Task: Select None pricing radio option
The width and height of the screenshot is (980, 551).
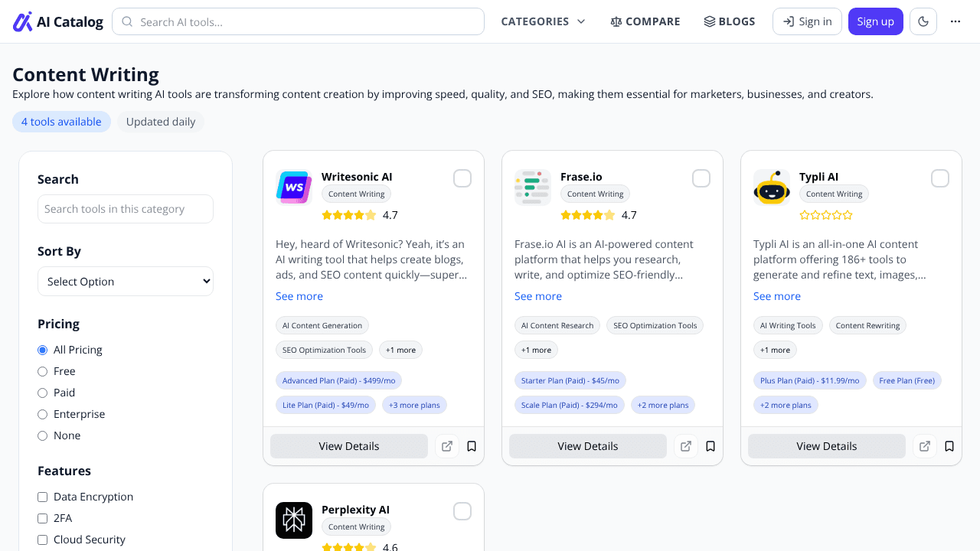Action: (x=43, y=435)
